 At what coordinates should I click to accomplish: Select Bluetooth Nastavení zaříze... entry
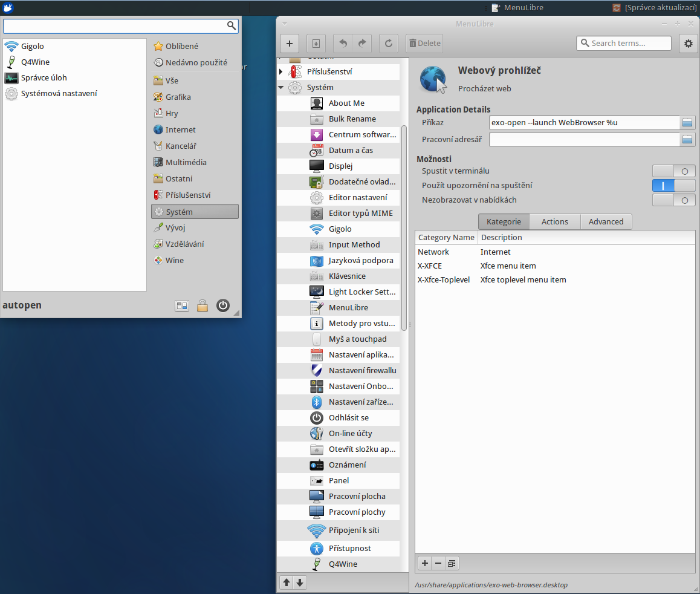click(x=338, y=402)
